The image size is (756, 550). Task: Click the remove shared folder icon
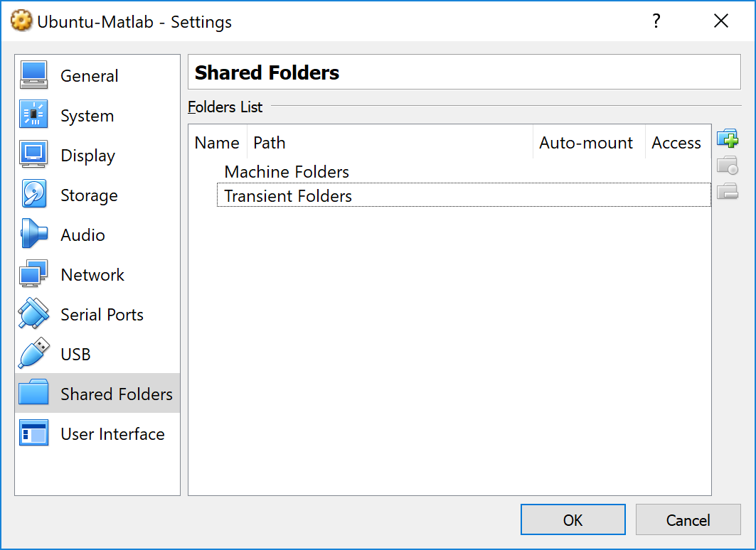728,192
